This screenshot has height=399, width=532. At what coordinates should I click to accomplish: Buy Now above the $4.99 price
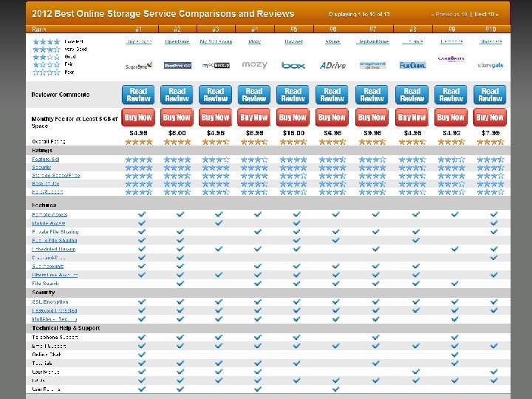(x=138, y=117)
